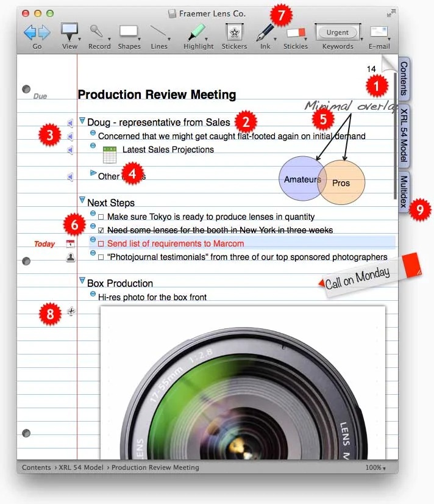Check the Make sure Tokyo is ready box

(x=101, y=217)
